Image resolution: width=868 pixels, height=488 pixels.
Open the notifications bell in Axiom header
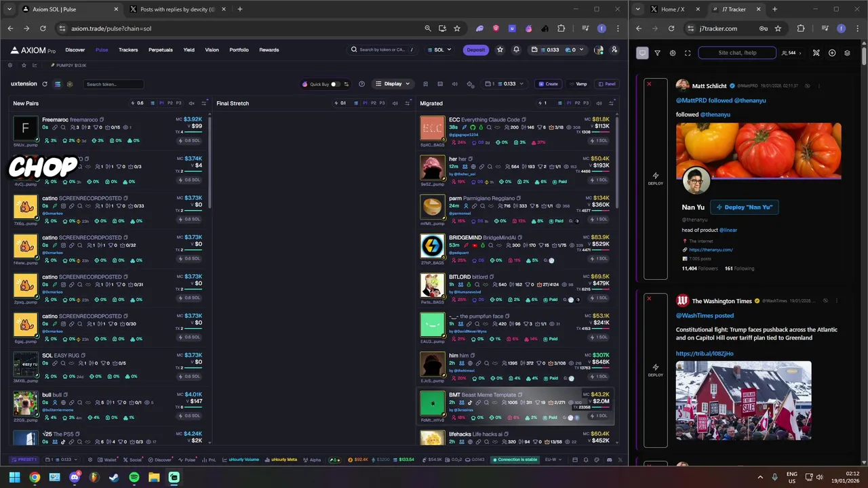[x=516, y=49]
